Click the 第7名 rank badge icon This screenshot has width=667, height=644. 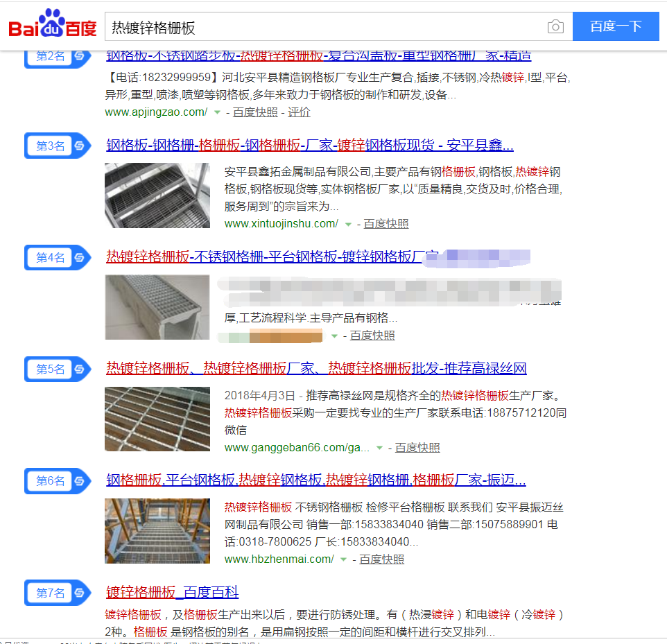[x=58, y=593]
